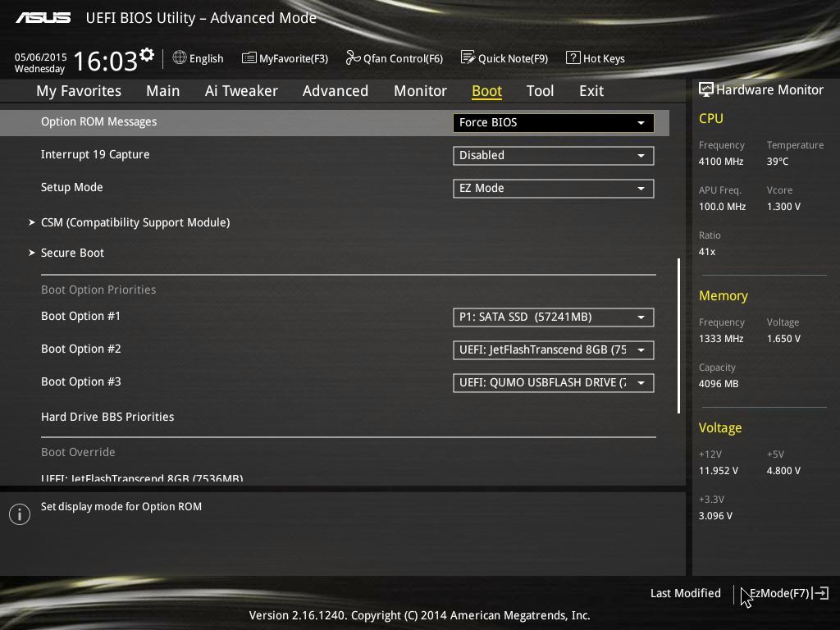The height and width of the screenshot is (630, 840).
Task: Open the Option ROM Messages dropdown
Action: point(553,123)
